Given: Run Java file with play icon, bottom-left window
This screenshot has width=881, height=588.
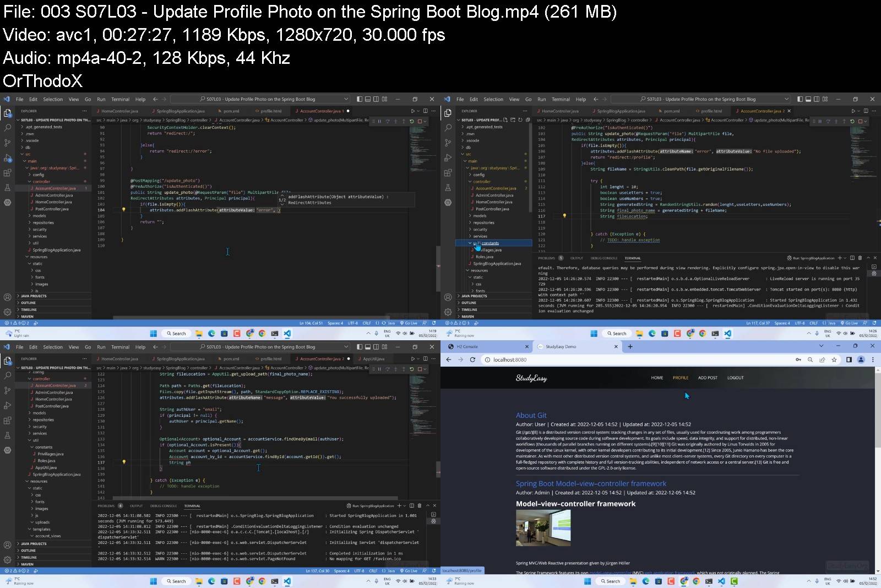Looking at the screenshot, I should pos(412,359).
